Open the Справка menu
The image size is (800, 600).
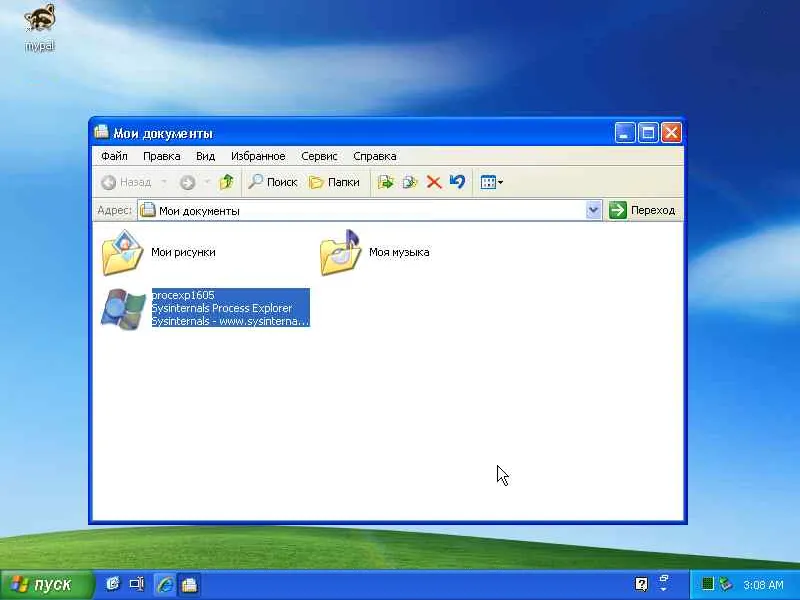pos(374,156)
